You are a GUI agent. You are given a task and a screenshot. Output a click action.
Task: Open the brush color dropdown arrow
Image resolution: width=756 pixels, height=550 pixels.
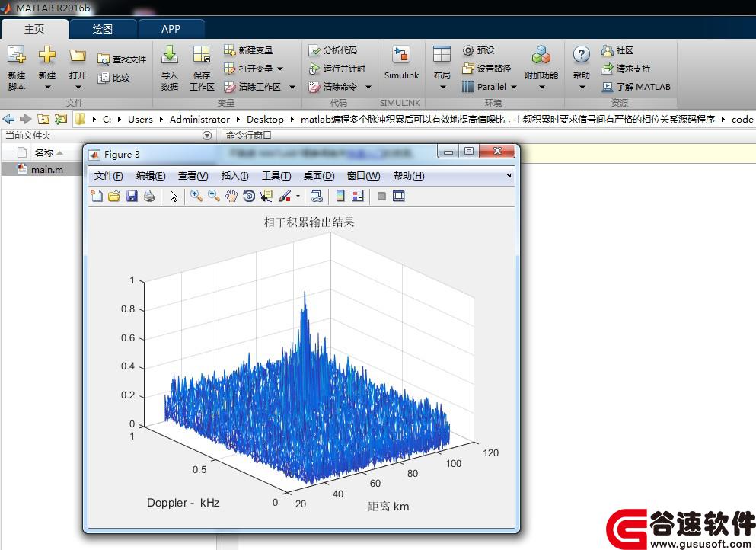tap(298, 196)
